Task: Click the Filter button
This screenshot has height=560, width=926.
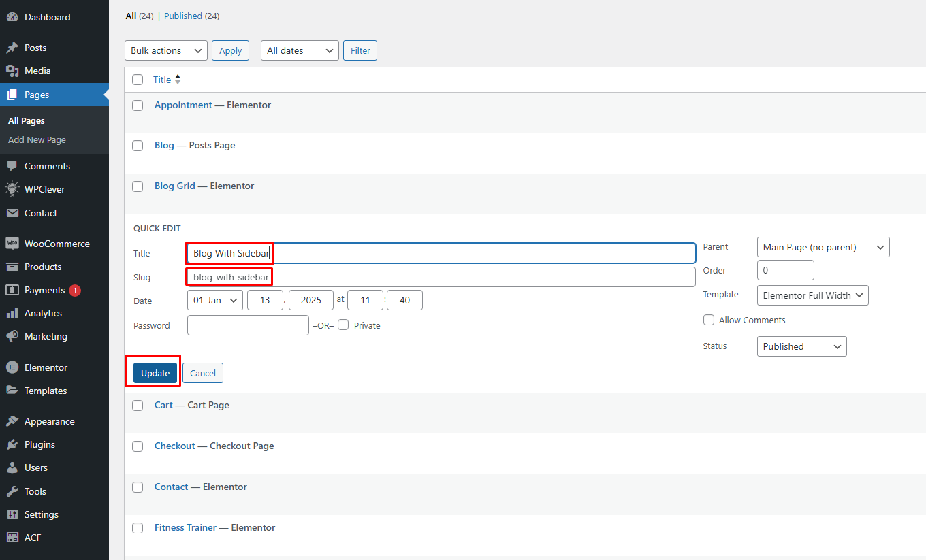Action: click(x=360, y=50)
